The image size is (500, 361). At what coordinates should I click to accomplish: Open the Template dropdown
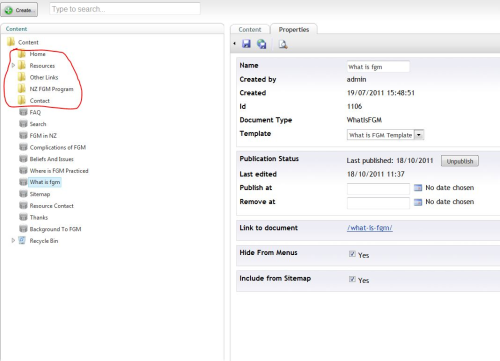(x=419, y=135)
